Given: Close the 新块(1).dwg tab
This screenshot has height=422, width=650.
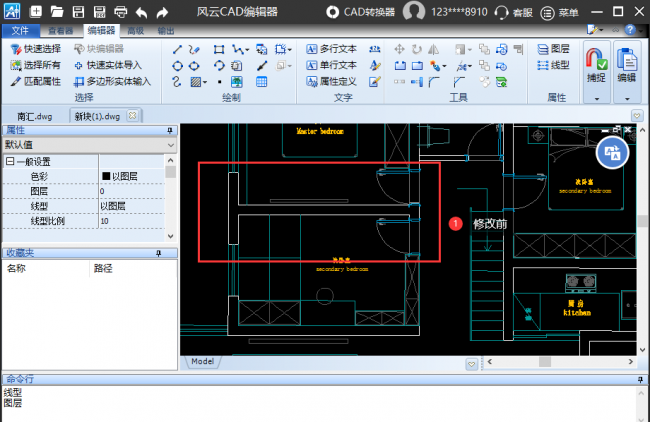Looking at the screenshot, I should 132,115.
